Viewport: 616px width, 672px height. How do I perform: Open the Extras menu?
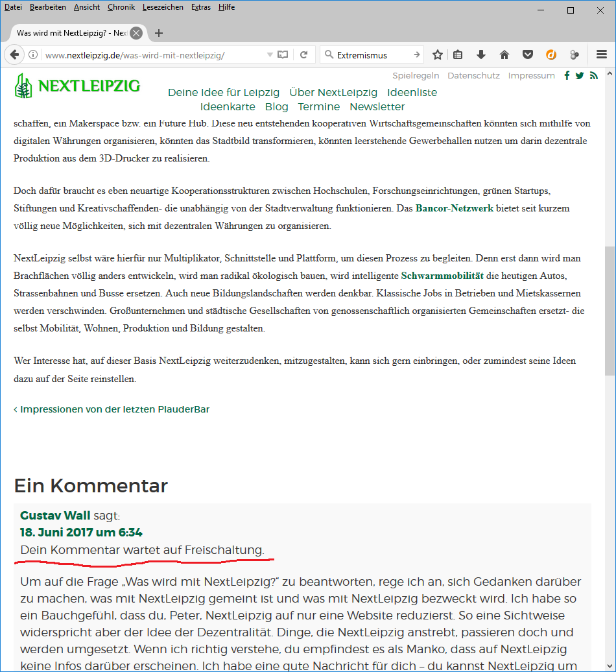(x=201, y=7)
